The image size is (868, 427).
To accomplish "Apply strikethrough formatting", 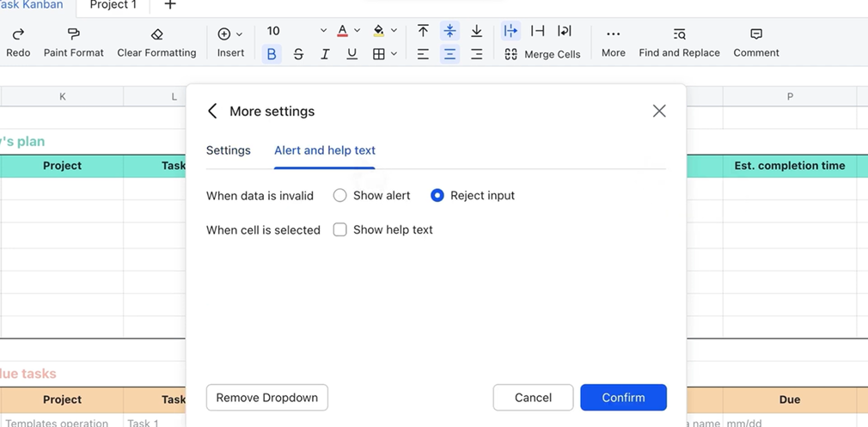I will 298,54.
